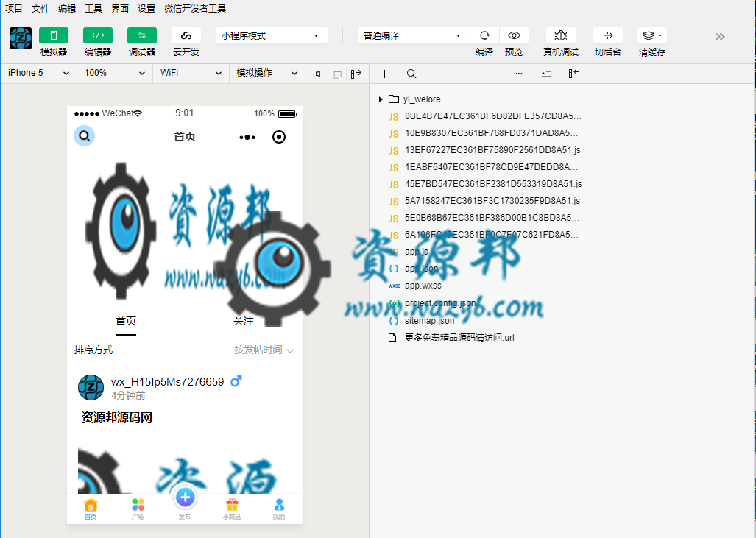Mute the simulator sound speaker icon
This screenshot has height=538, width=756.
318,74
